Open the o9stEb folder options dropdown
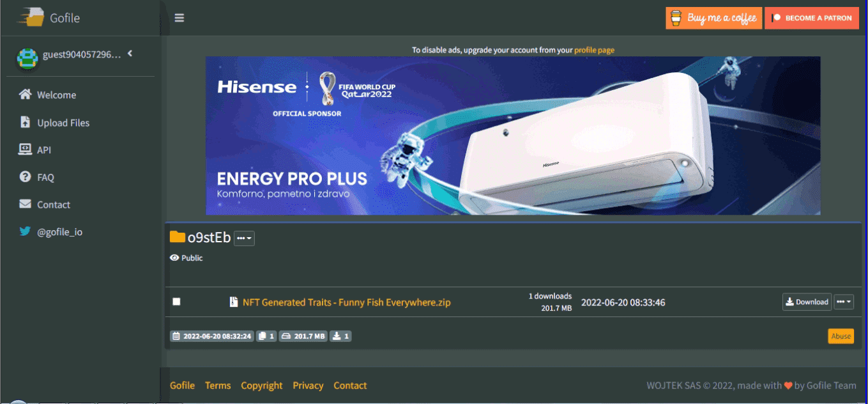Screen dimensions: 868x404 point(244,238)
